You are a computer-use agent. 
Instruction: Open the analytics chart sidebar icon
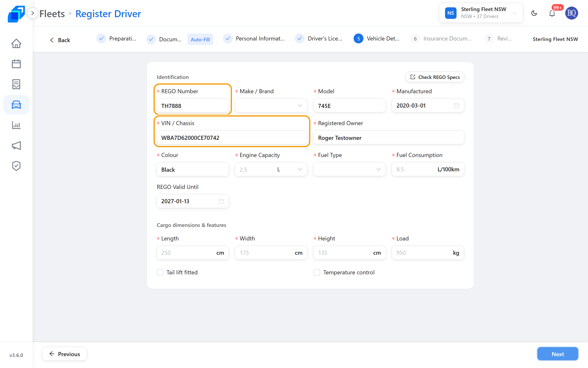tap(16, 125)
